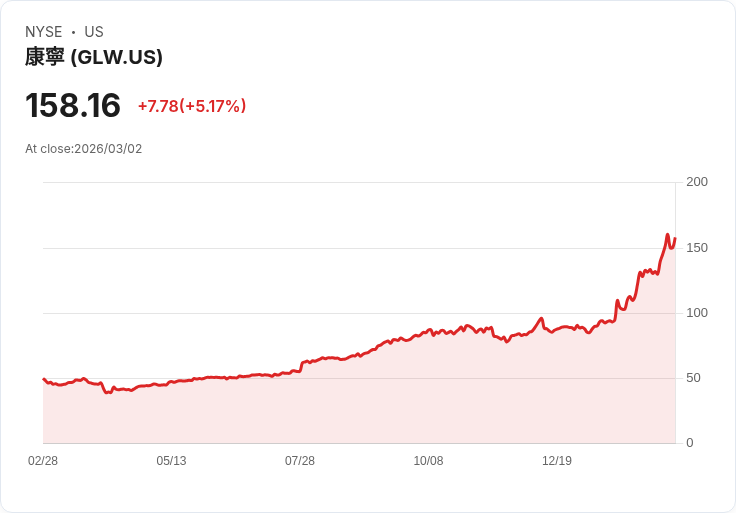Viewport: 736px width, 513px height.
Task: Click the At close 2026/03/02 timestamp
Action: pyautogui.click(x=84, y=149)
